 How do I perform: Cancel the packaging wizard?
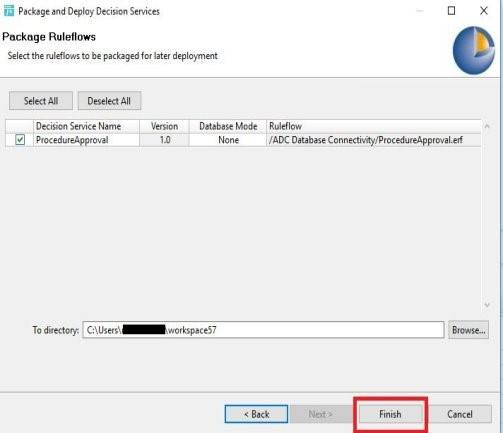click(460, 414)
